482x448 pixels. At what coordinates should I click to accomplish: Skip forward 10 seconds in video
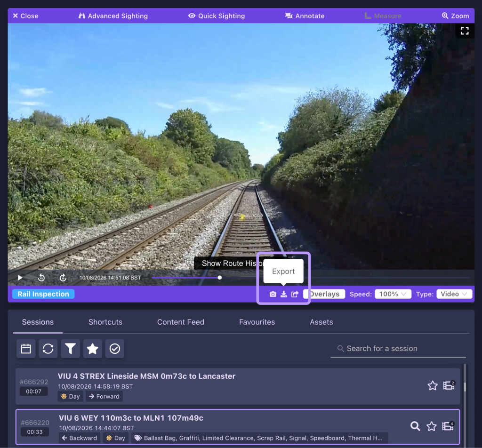coord(63,278)
